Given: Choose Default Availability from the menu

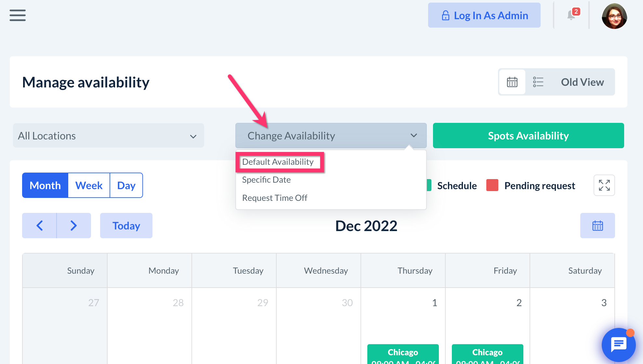Looking at the screenshot, I should pyautogui.click(x=278, y=162).
